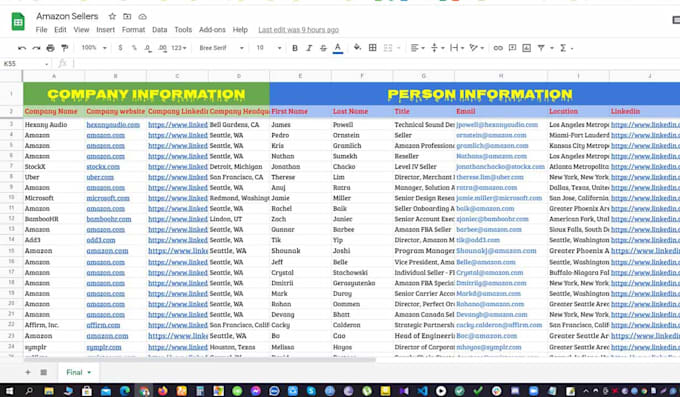Click the Move to folder icon
Screen dimensions: 680x397
[x=127, y=16]
